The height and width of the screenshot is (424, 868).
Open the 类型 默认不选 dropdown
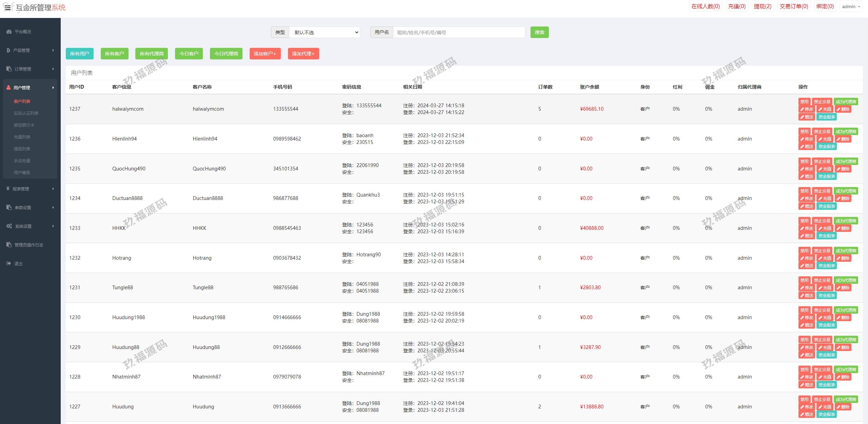click(x=324, y=32)
